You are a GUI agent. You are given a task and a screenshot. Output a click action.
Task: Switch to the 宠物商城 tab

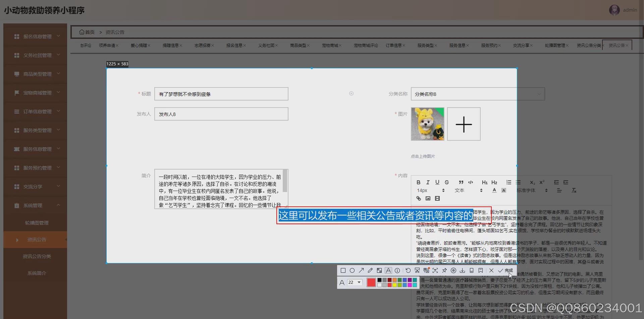[x=330, y=45]
